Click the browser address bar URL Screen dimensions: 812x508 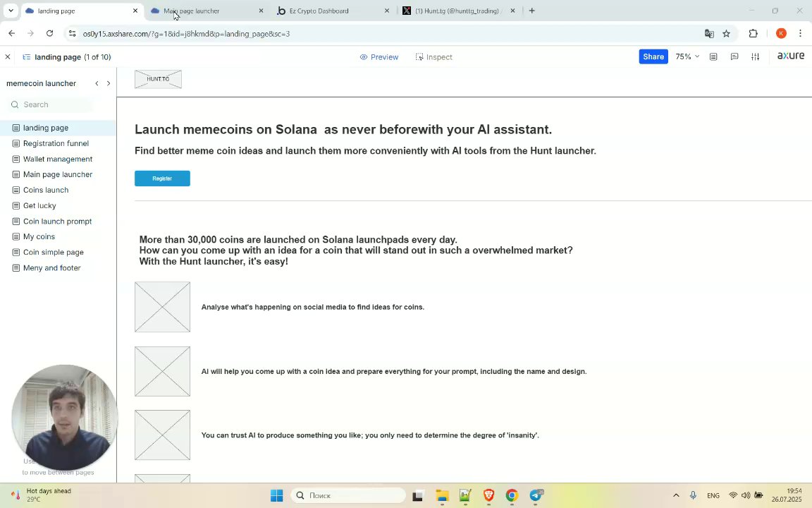186,34
